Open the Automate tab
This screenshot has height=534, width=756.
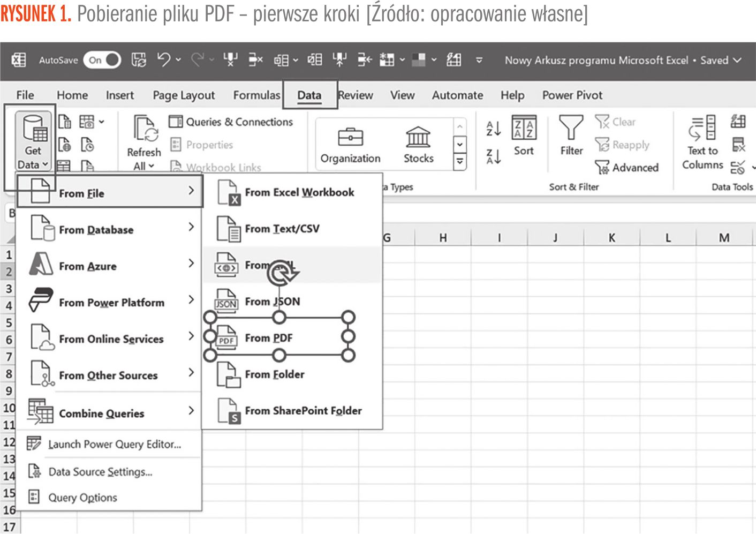pyautogui.click(x=458, y=95)
